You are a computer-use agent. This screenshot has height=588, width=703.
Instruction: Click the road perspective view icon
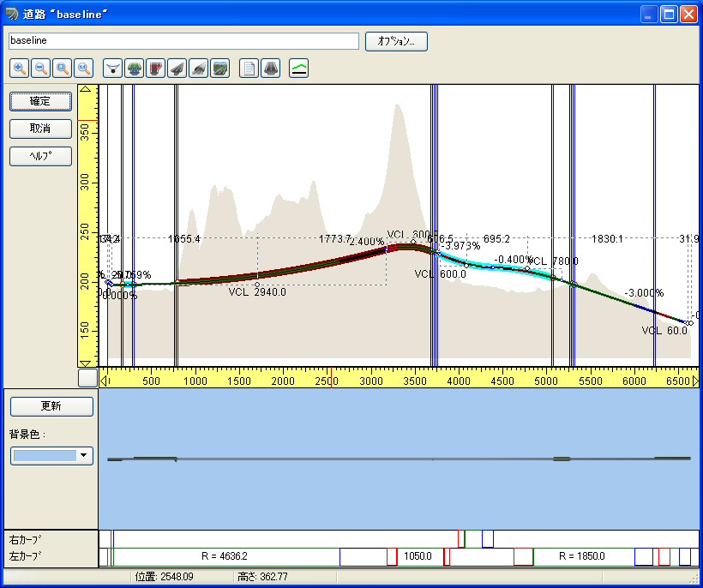270,69
